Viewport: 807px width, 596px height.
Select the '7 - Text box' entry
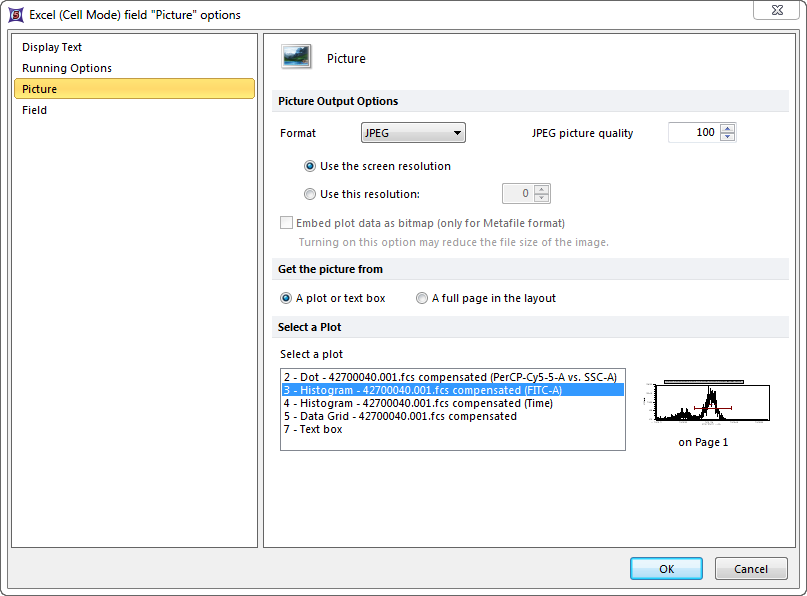click(313, 429)
